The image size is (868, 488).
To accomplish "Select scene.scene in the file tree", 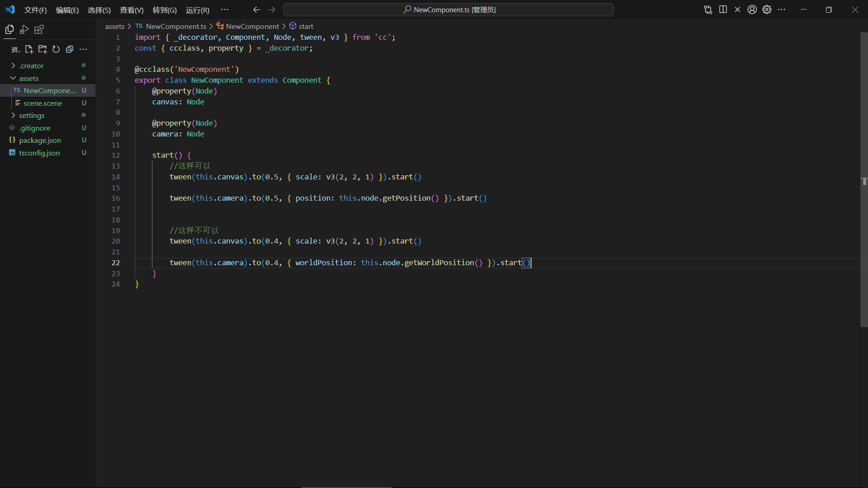I will coord(42,103).
